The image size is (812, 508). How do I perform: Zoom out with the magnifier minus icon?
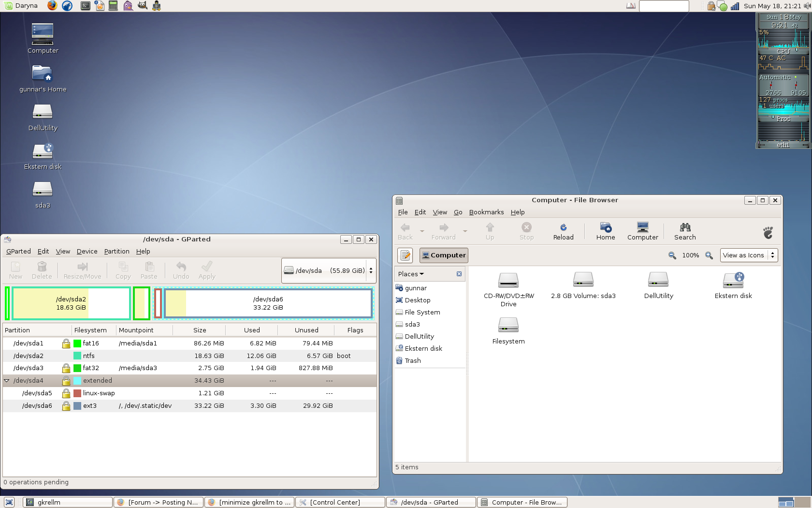coord(672,255)
